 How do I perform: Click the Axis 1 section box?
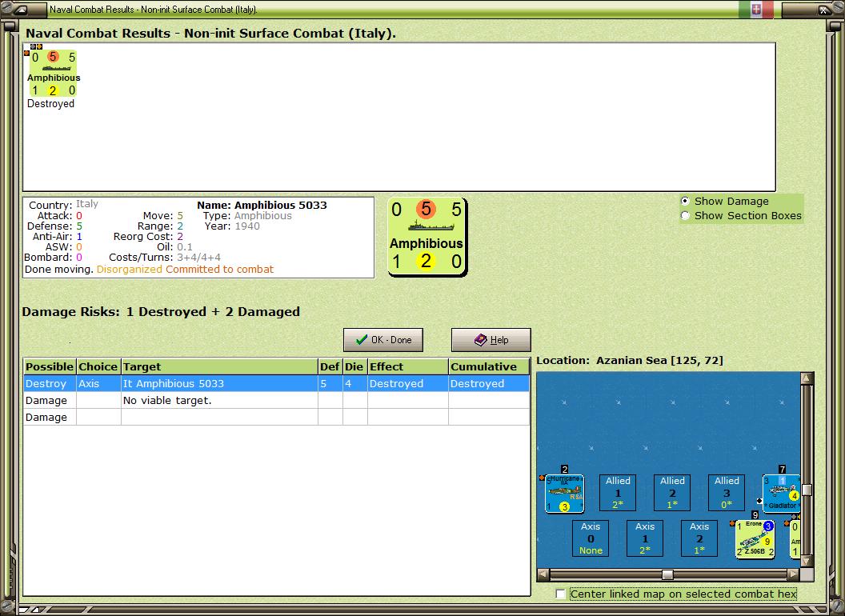tap(644, 538)
